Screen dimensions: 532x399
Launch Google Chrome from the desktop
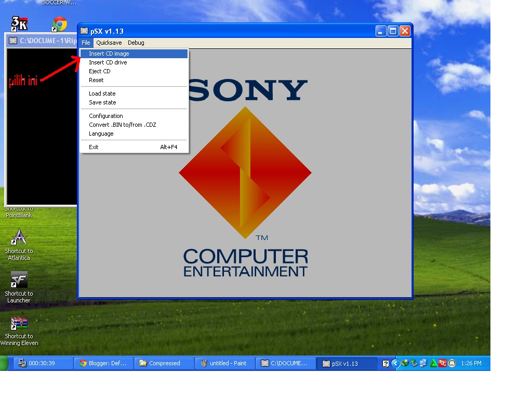point(59,25)
